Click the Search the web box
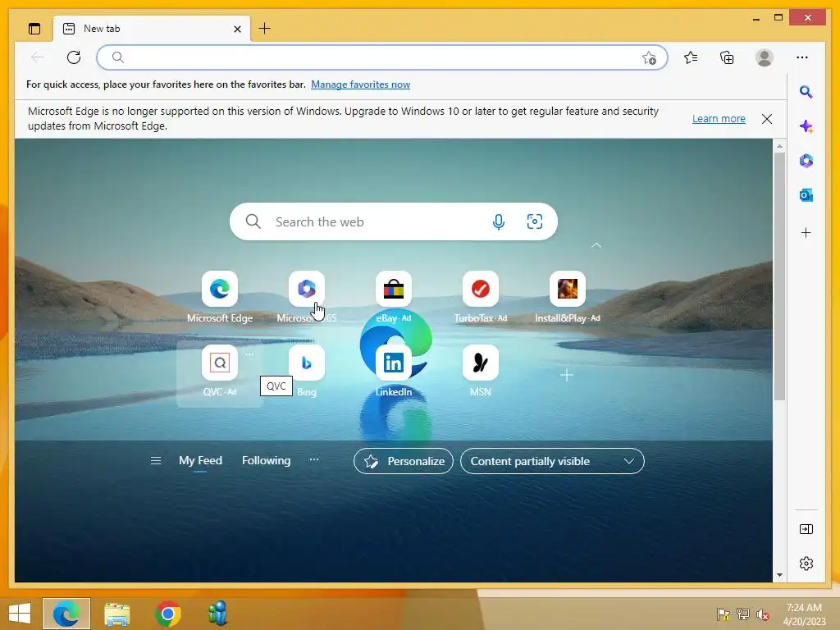This screenshot has height=630, width=840. tap(393, 221)
